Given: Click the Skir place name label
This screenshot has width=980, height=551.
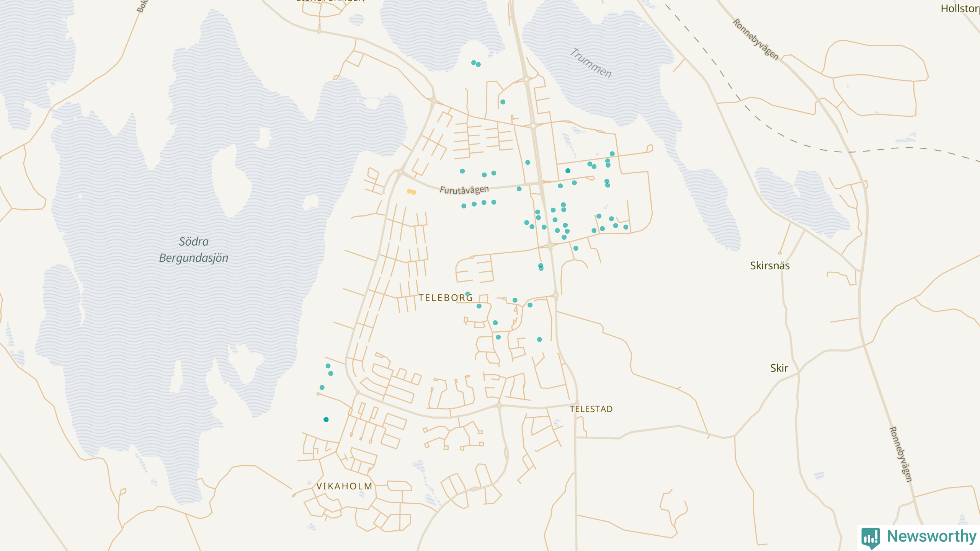Looking at the screenshot, I should (779, 368).
